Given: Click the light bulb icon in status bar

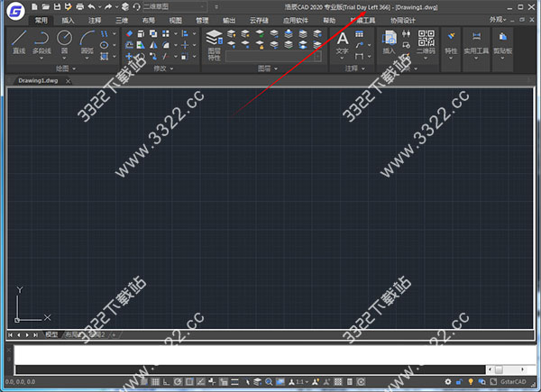Looking at the screenshot, I should click(471, 382).
